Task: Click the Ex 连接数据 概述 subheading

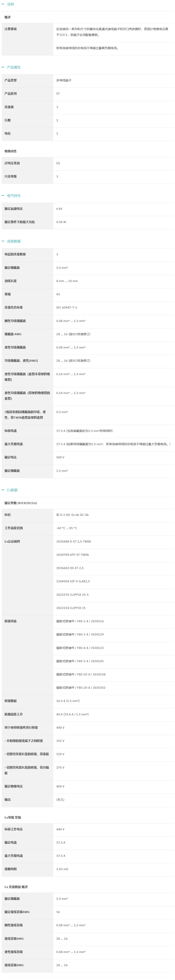Action: [16, 887]
